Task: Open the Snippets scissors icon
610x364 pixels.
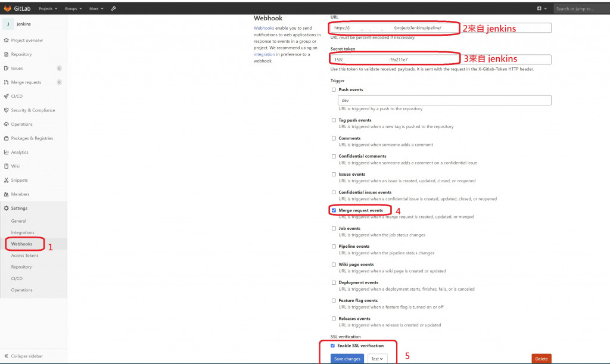Action: pos(6,180)
